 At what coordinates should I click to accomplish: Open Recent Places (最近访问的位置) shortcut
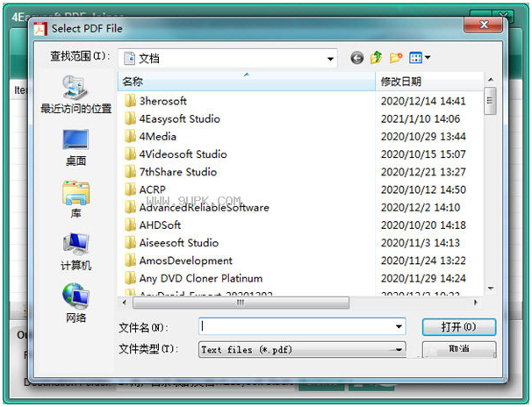[x=76, y=94]
